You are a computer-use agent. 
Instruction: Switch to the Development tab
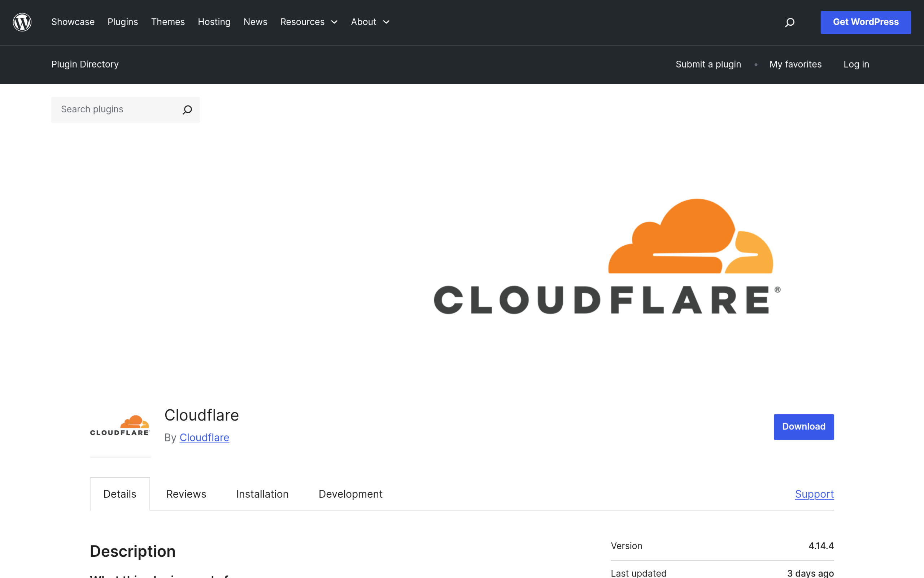coord(350,494)
